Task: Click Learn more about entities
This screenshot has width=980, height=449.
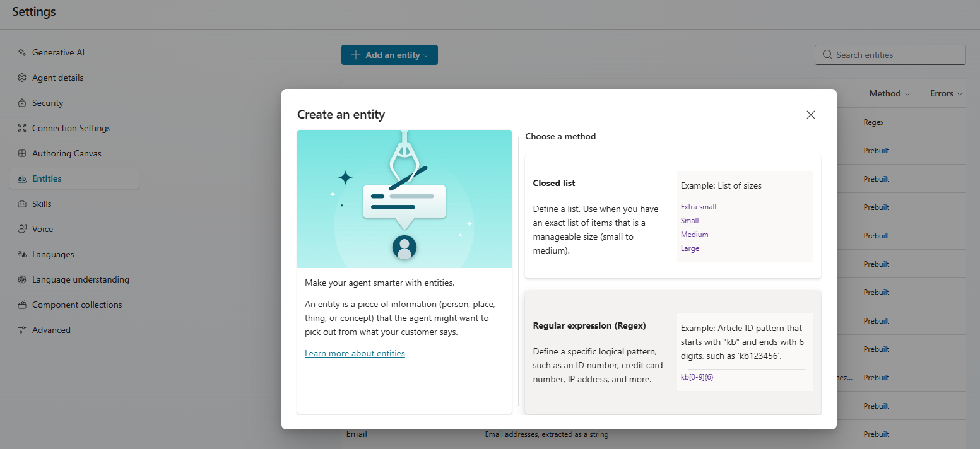Action: click(x=355, y=353)
